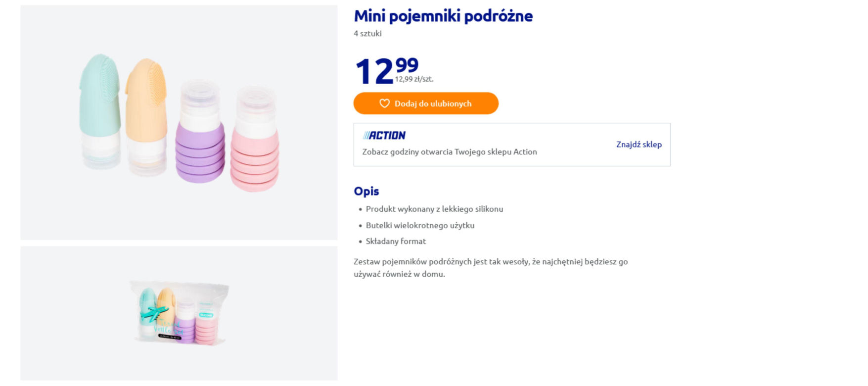
Task: Click the Mini pojemniki podróżne title
Action: click(443, 16)
